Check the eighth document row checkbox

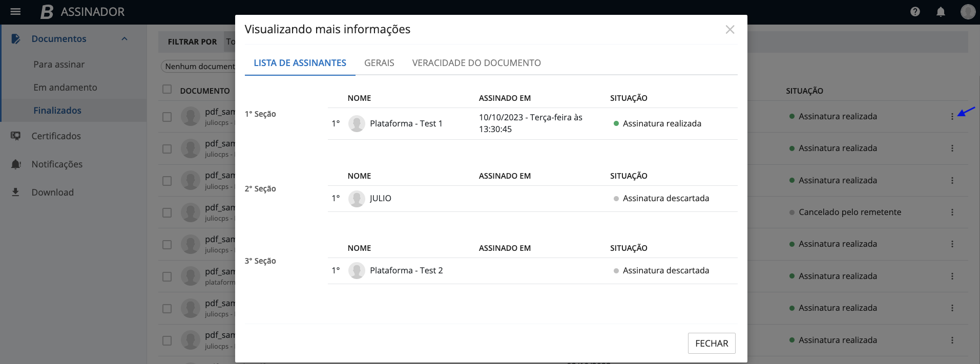pos(167,340)
